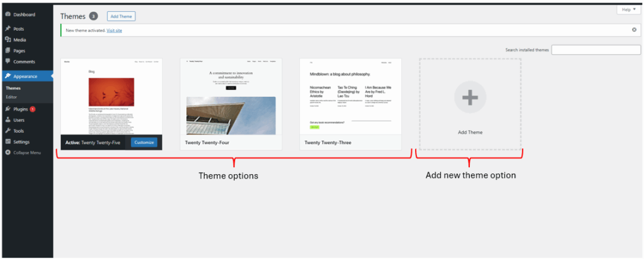
Task: Click the Plugins plug icon
Action: click(x=8, y=109)
